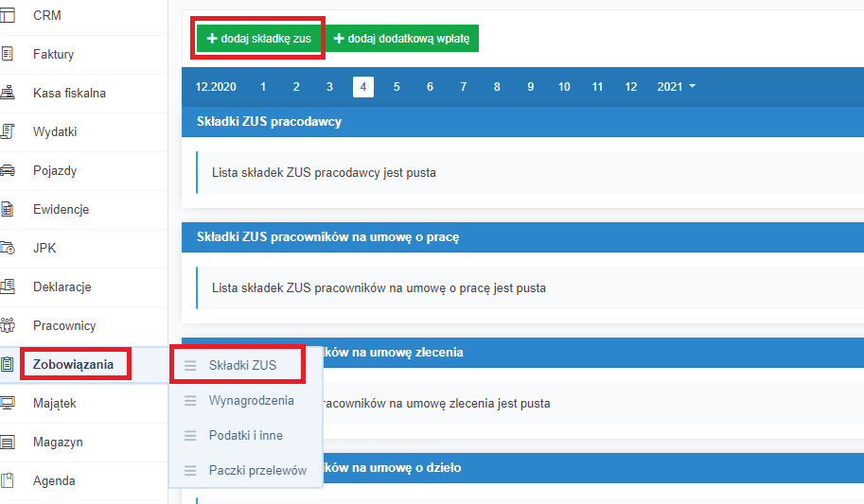
Task: Open the Faktury section
Action: (53, 54)
